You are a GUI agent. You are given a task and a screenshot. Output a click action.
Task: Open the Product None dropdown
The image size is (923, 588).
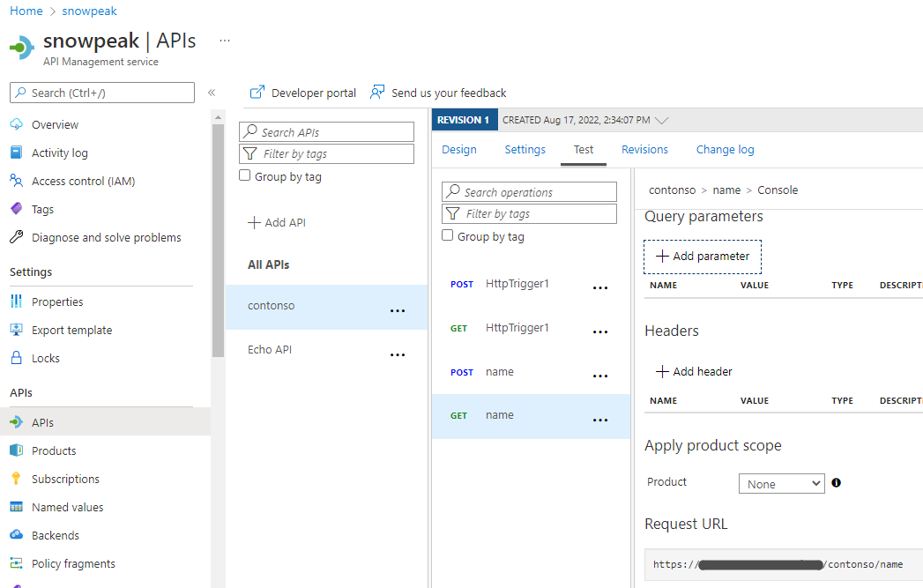(x=781, y=484)
